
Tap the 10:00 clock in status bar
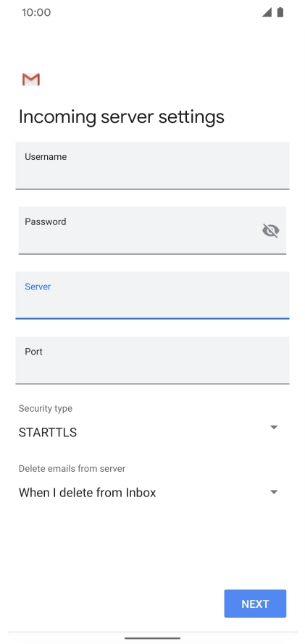point(36,12)
